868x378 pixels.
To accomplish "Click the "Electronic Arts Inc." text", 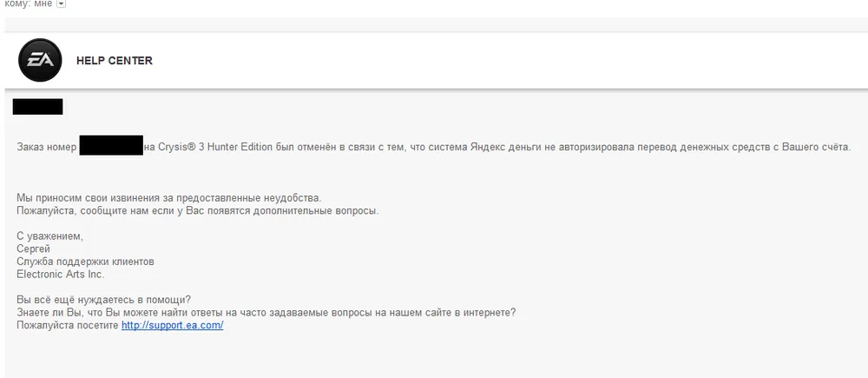I will point(61,274).
